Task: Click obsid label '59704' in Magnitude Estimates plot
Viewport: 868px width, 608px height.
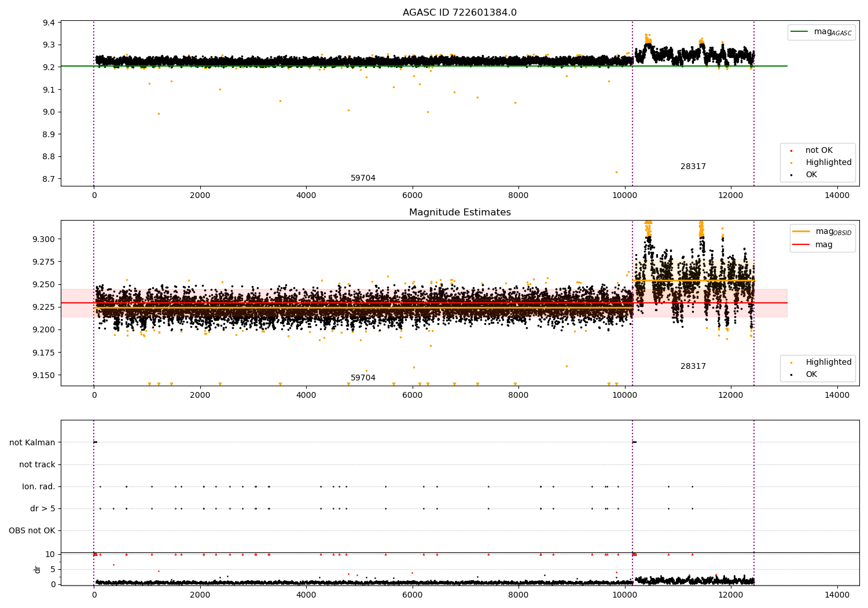Action: 363,378
